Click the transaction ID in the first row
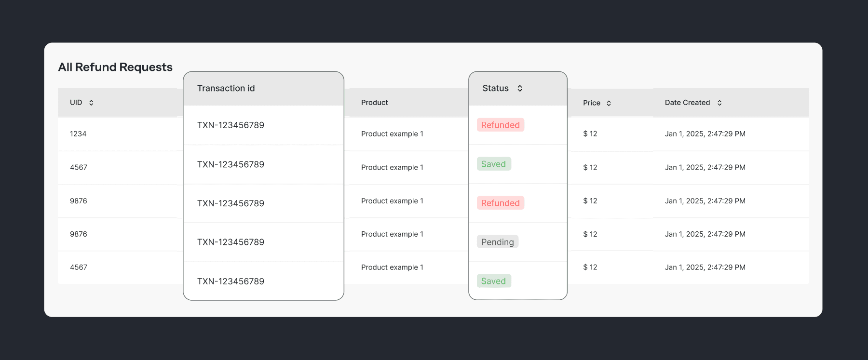This screenshot has width=868, height=360. [x=231, y=125]
